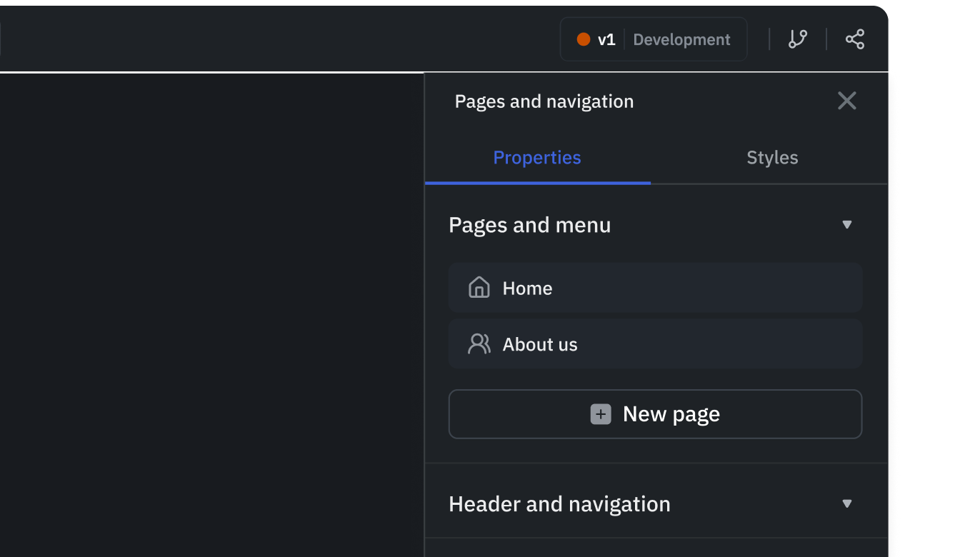
Task: Select the Home page entry
Action: click(x=655, y=288)
